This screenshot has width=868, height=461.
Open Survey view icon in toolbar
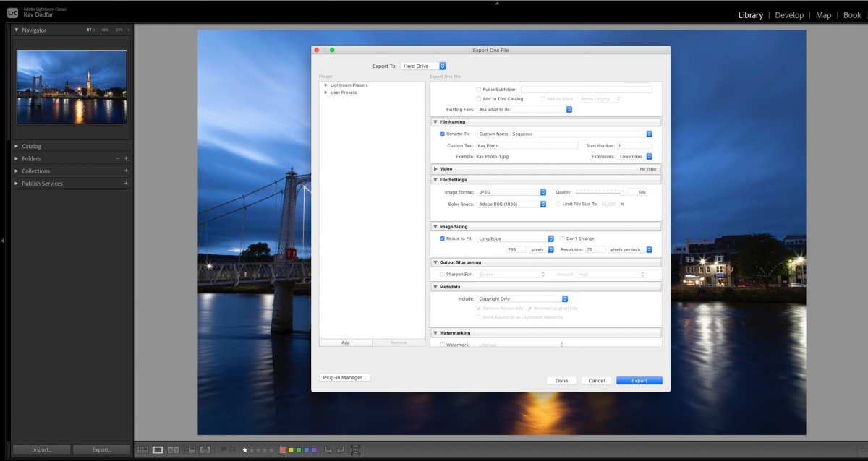point(190,449)
